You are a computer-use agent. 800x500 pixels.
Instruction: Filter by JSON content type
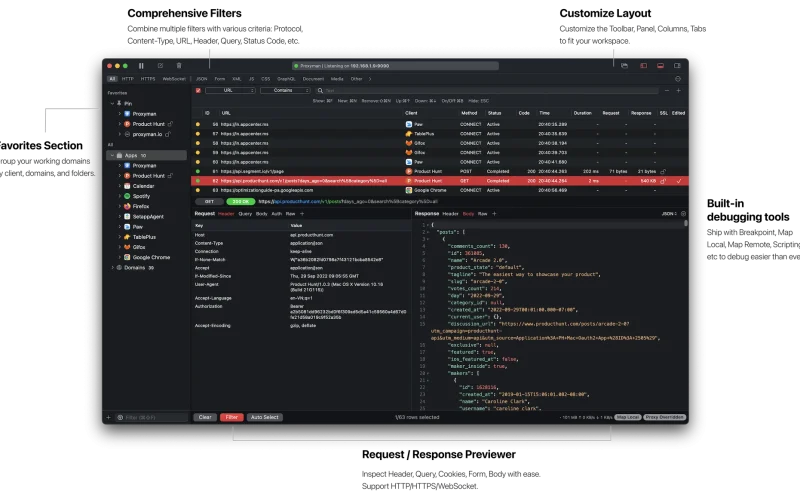[202, 79]
